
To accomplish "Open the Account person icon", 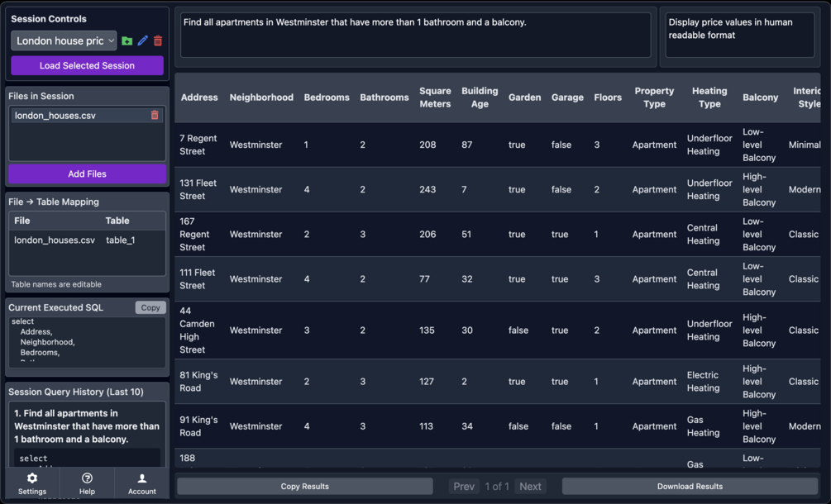I will (x=141, y=483).
